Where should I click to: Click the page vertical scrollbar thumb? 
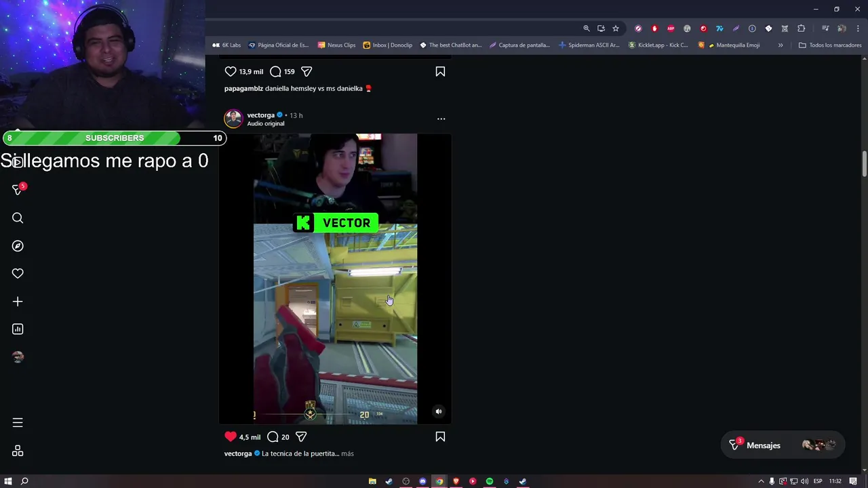(x=865, y=164)
